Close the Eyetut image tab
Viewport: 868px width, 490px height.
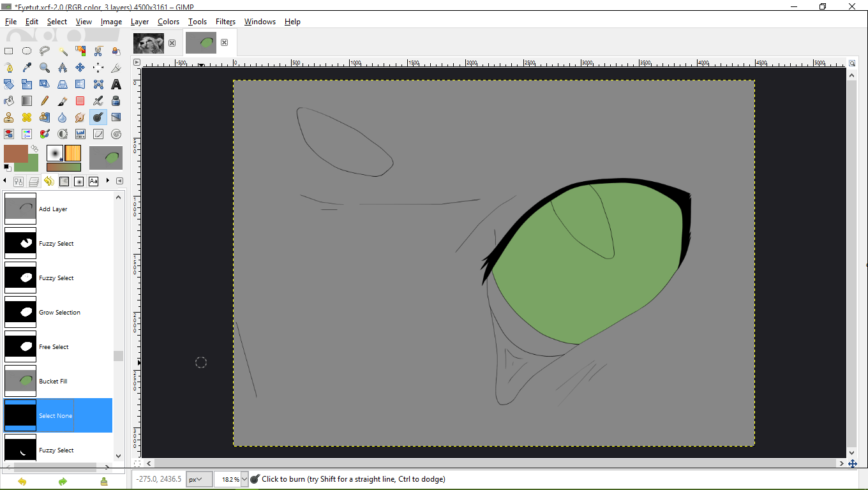[x=224, y=43]
